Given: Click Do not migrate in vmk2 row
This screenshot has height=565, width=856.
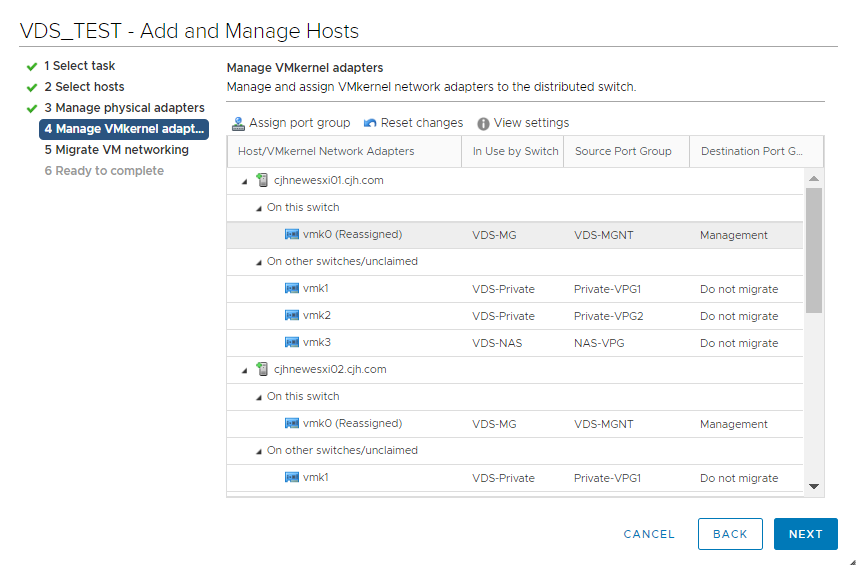Looking at the screenshot, I should [x=739, y=316].
